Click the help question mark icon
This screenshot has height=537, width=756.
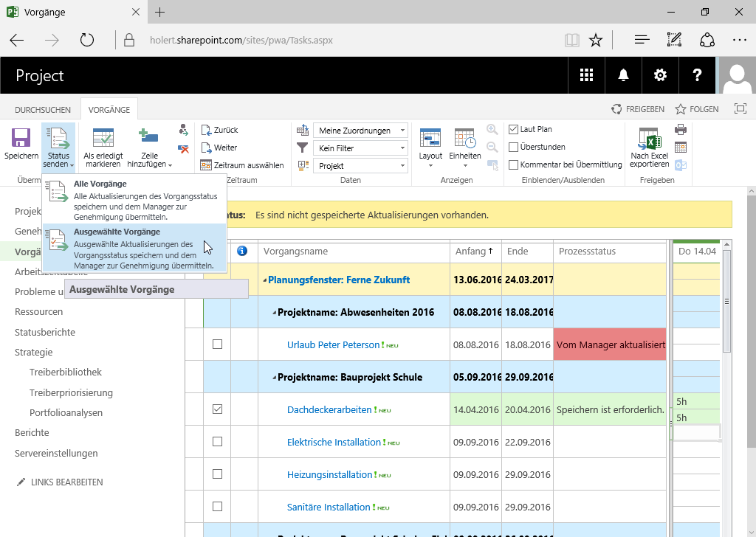pos(697,75)
